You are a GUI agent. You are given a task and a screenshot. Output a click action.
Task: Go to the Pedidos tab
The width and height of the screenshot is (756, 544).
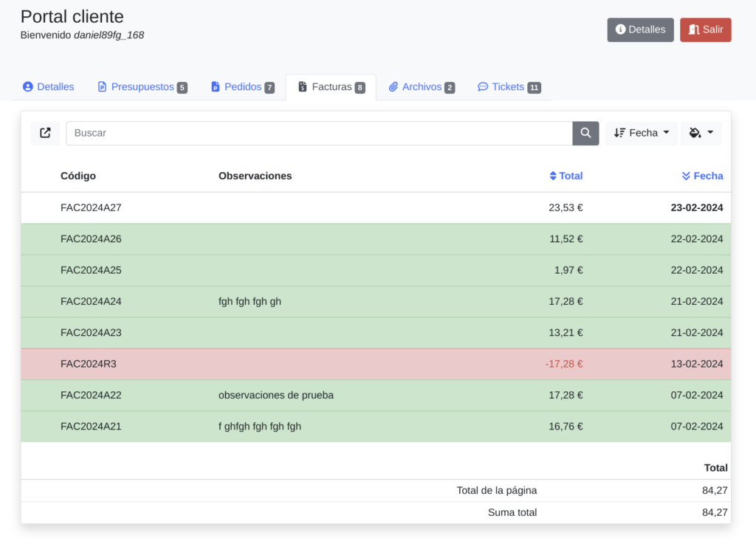pyautogui.click(x=242, y=87)
